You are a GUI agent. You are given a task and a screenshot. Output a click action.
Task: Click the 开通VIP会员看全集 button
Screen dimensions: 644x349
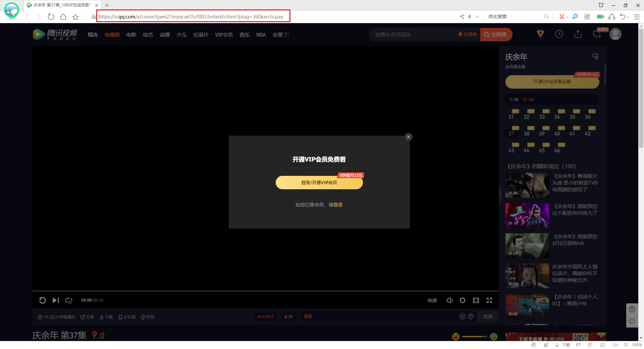552,82
